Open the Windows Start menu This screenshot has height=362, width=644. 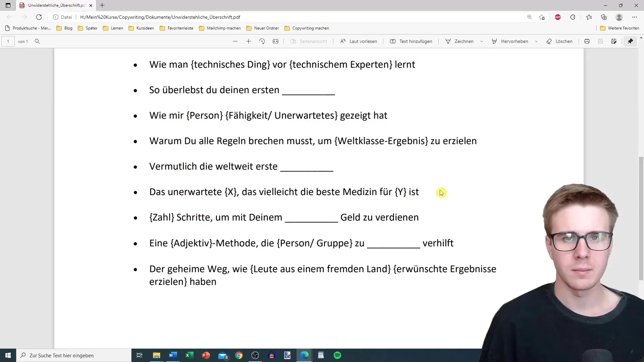pos(8,355)
